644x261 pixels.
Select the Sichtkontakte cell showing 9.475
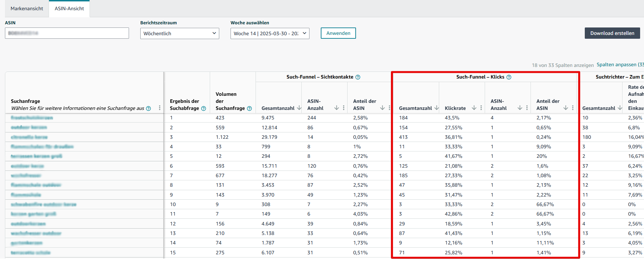pos(268,118)
